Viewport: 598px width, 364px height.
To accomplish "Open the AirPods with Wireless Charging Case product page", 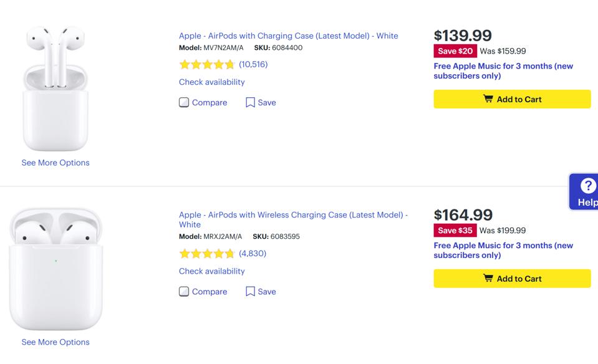I will tap(293, 214).
